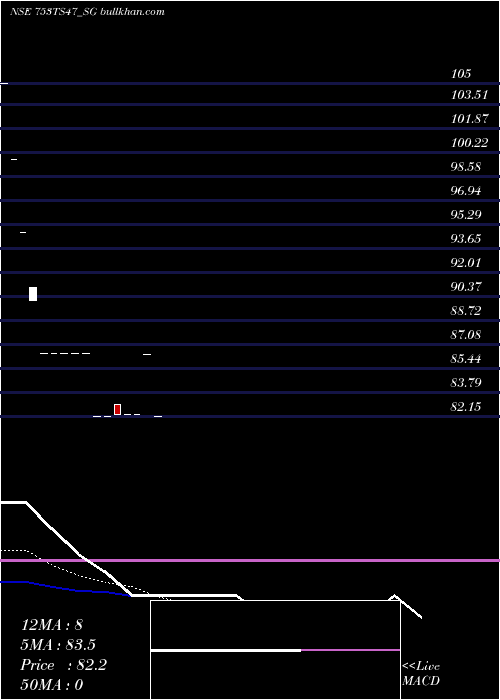
Task: Click the MACD panel box
Action: 275,650
